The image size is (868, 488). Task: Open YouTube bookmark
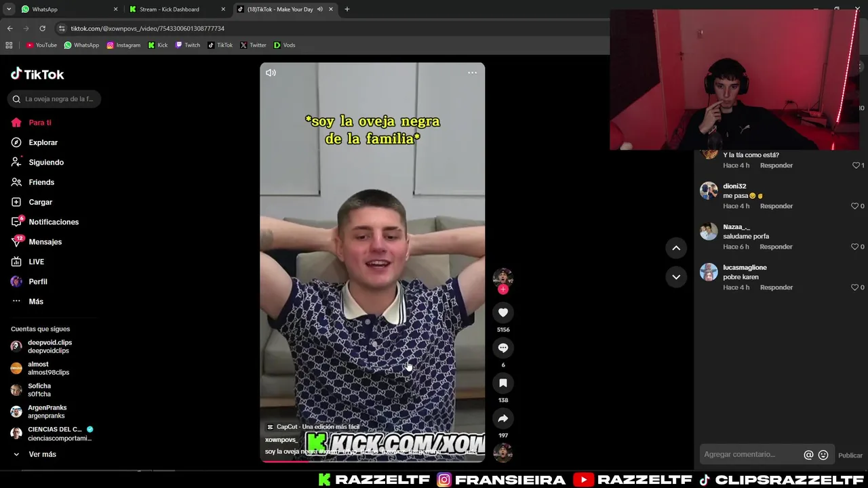pyautogui.click(x=41, y=45)
